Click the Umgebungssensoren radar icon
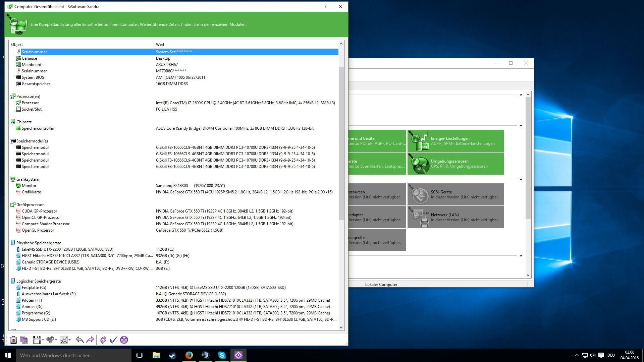The image size is (644, 362). pos(419,164)
